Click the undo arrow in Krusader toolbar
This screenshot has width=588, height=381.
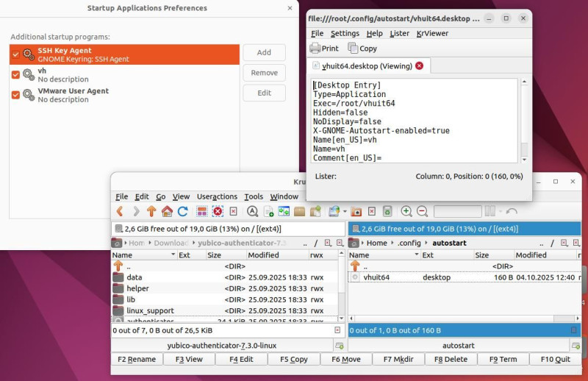coord(512,212)
